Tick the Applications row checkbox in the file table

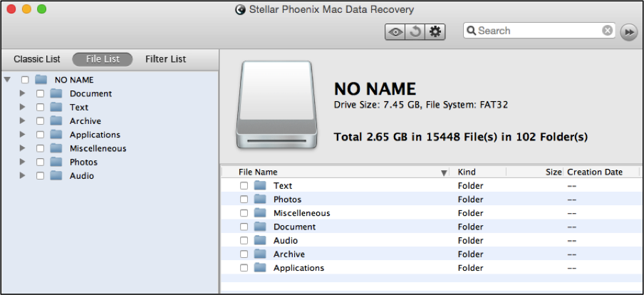coord(244,268)
